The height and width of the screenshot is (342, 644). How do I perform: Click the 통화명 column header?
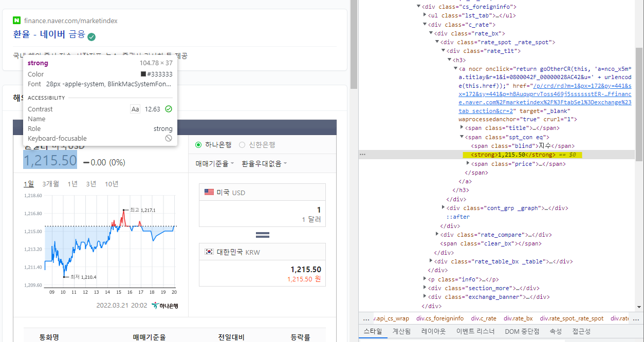coord(49,337)
